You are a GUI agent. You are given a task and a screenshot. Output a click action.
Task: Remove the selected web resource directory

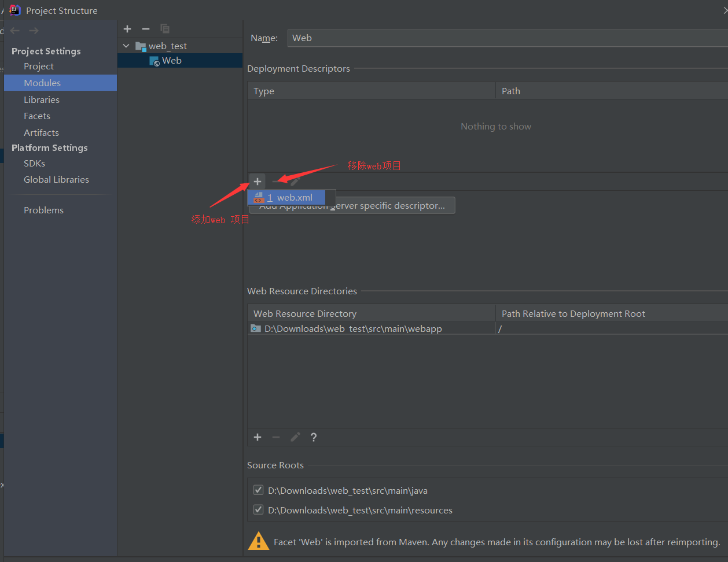click(x=276, y=437)
